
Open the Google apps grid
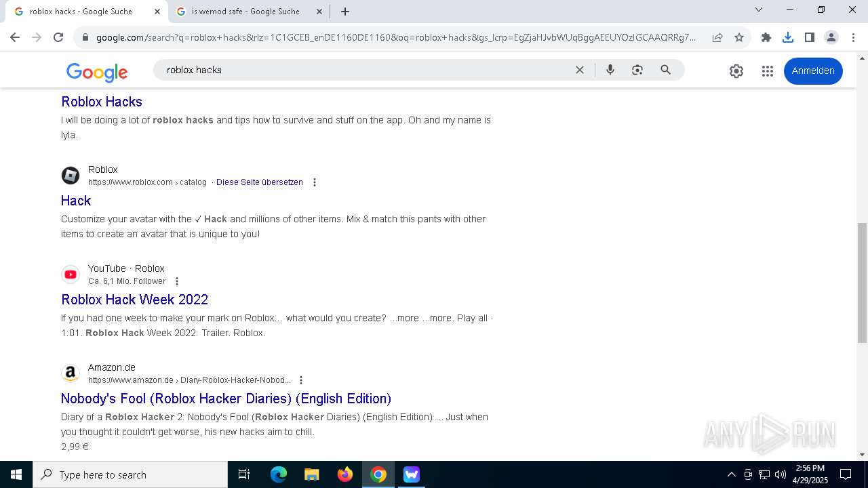[x=768, y=70]
